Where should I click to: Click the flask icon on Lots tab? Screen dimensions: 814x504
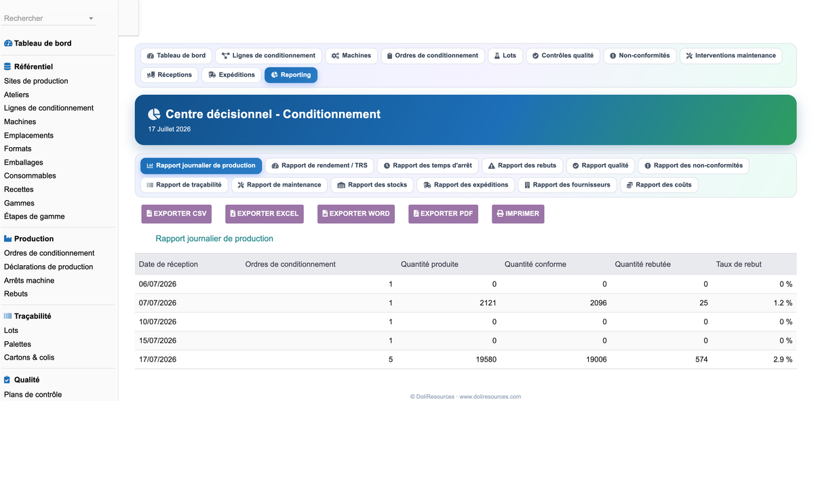[x=497, y=56]
